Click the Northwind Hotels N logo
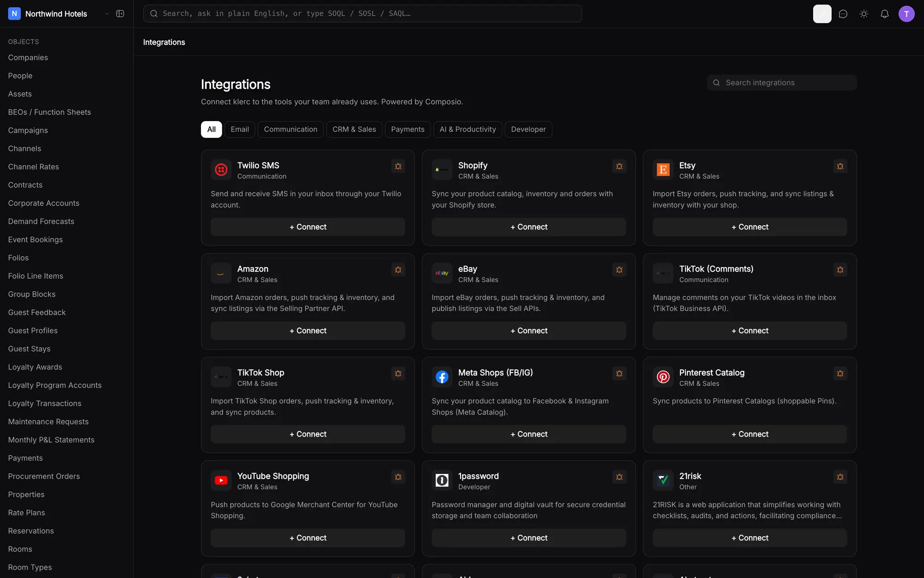 click(x=14, y=14)
